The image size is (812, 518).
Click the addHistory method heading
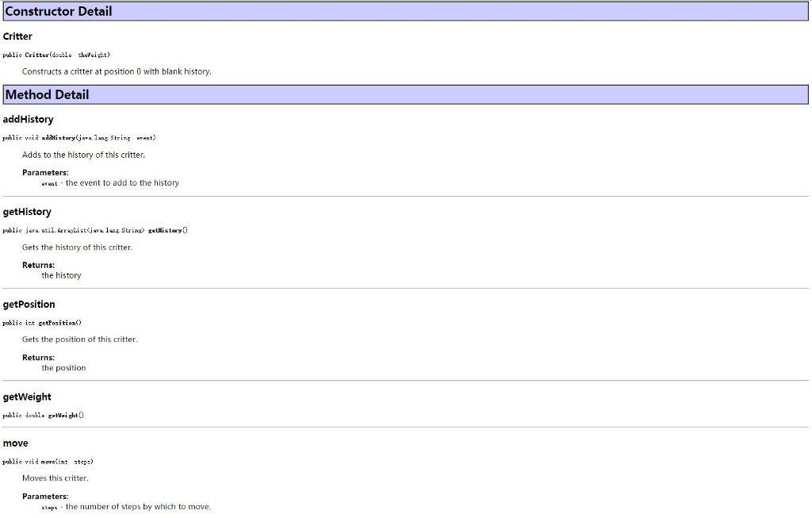(x=28, y=119)
